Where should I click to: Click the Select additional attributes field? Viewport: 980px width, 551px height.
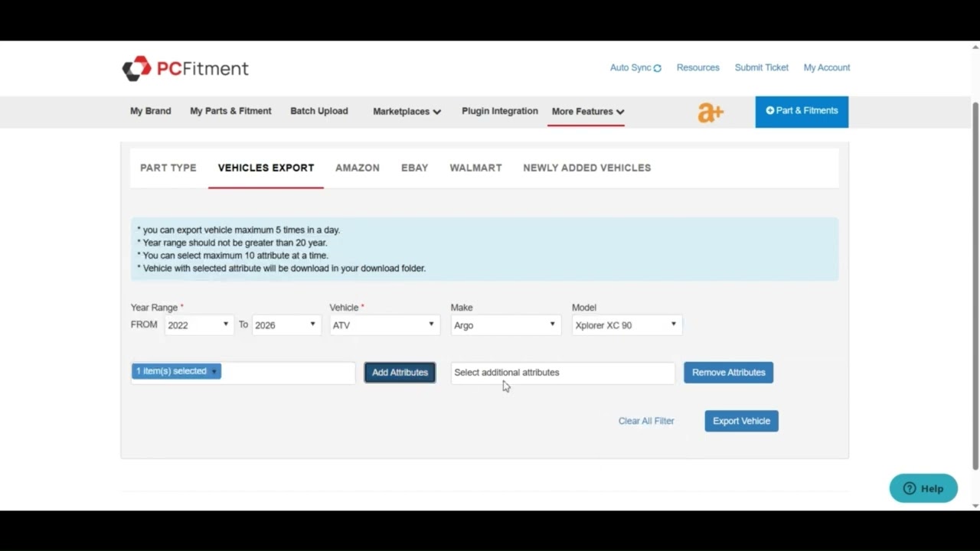point(563,373)
